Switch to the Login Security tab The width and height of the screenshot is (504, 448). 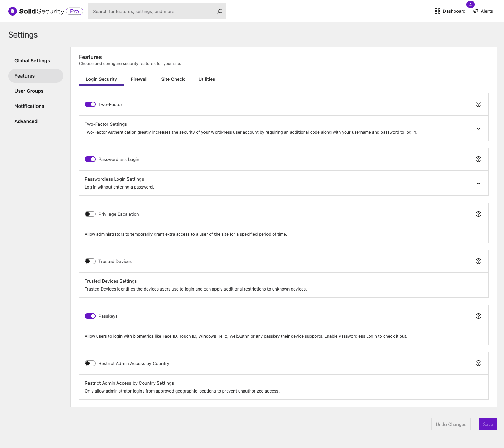(x=101, y=79)
